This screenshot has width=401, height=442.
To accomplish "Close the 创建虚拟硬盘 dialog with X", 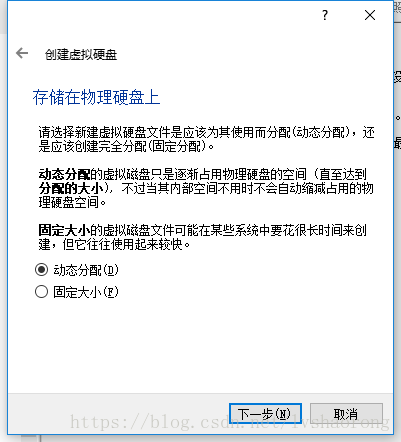I will pos(370,15).
